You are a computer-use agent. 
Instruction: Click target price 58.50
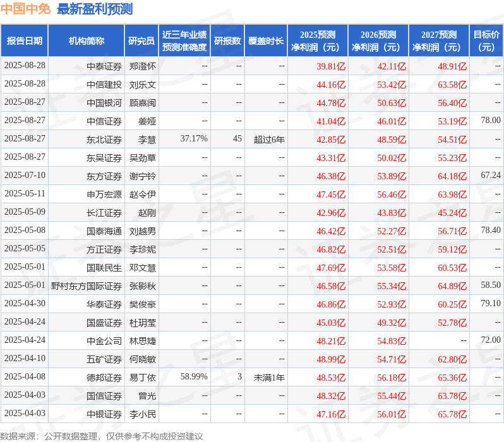491,285
